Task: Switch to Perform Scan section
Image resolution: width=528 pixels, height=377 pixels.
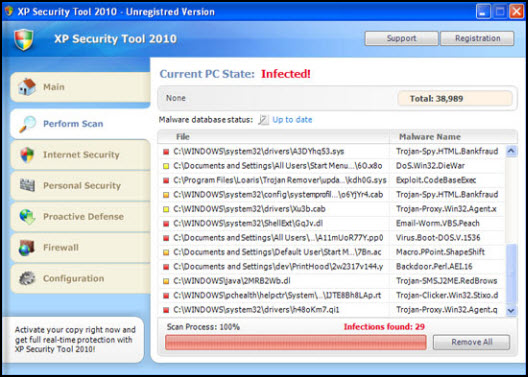Action: [80, 124]
